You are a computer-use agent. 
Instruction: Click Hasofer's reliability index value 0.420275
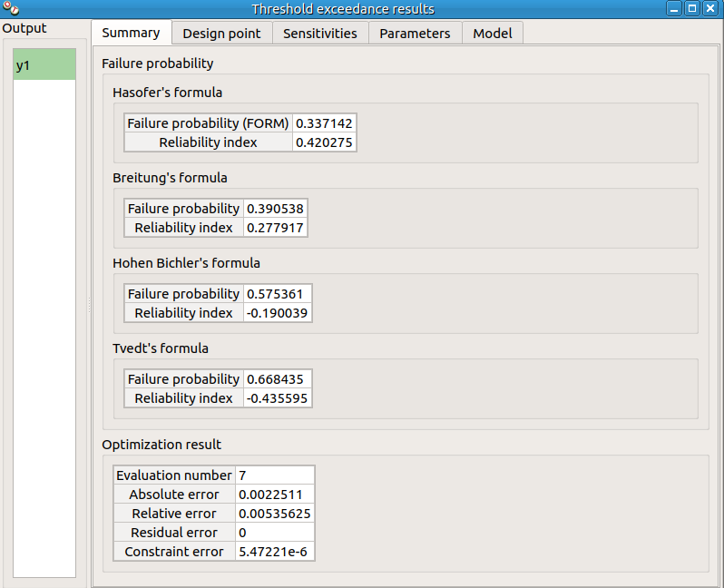324,142
